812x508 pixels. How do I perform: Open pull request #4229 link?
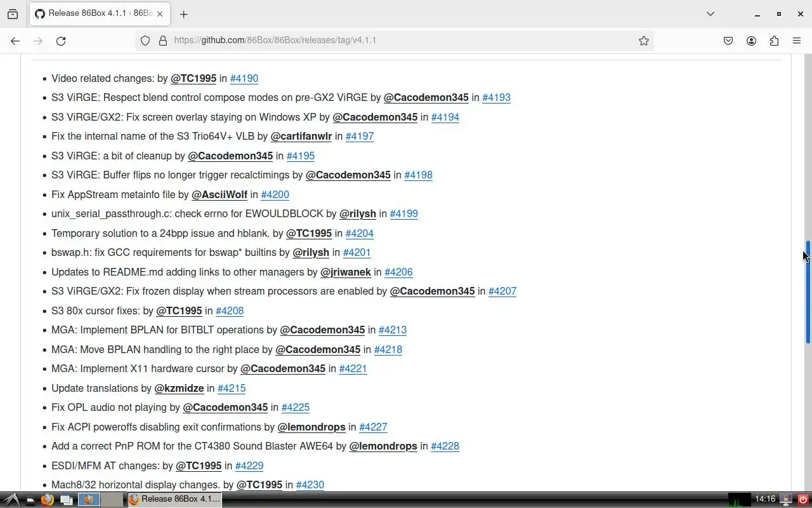pyautogui.click(x=249, y=465)
